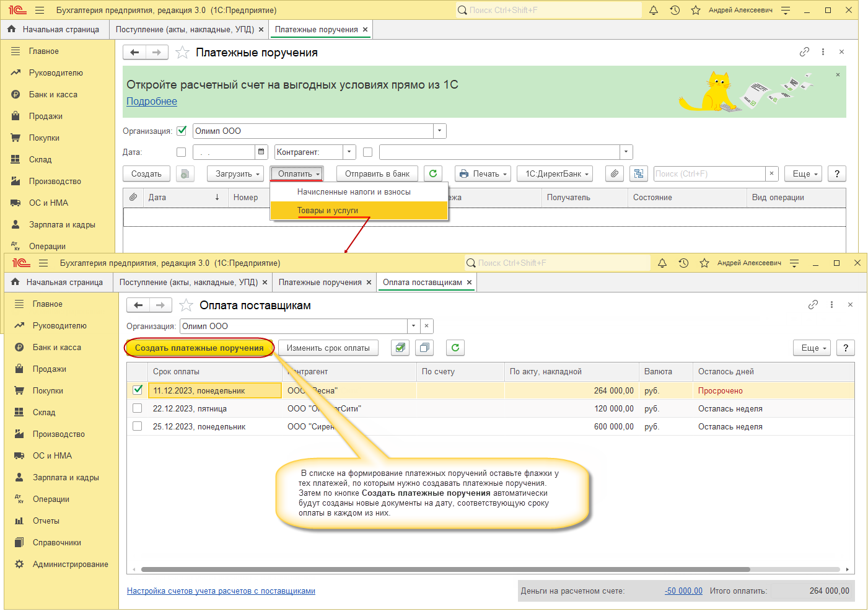
Task: Open Склад section in lower window sidebar
Action: [44, 412]
